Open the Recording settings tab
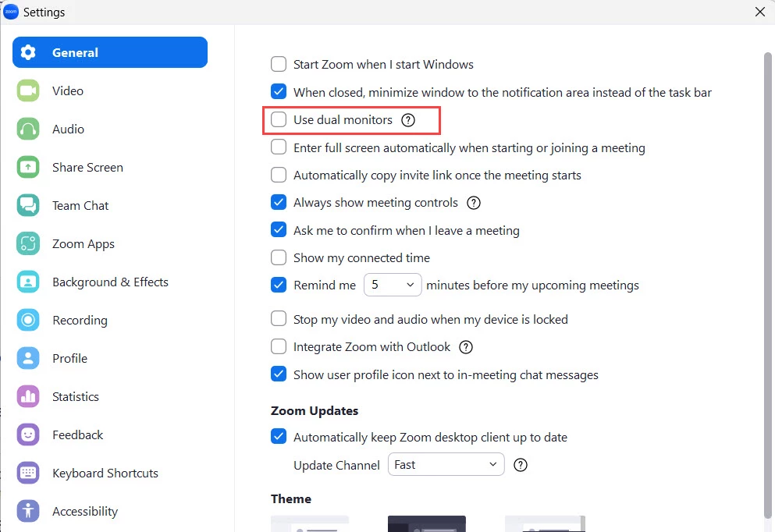The image size is (775, 532). point(110,320)
